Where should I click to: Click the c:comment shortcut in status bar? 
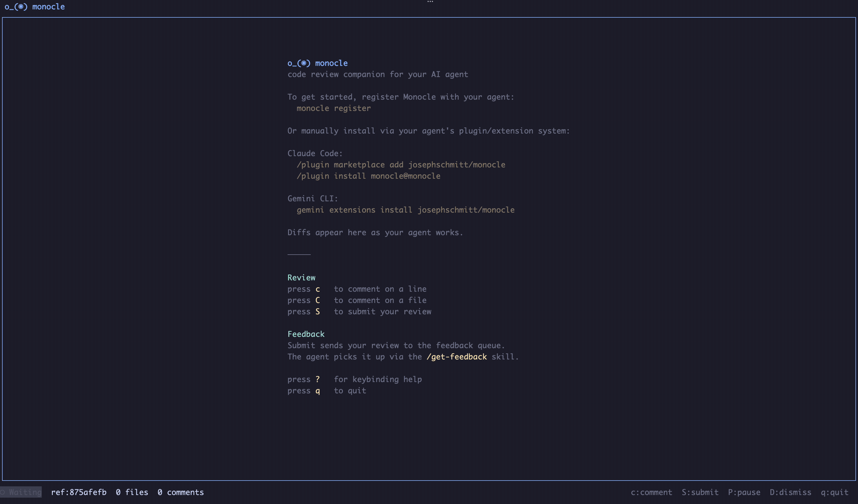pyautogui.click(x=651, y=492)
